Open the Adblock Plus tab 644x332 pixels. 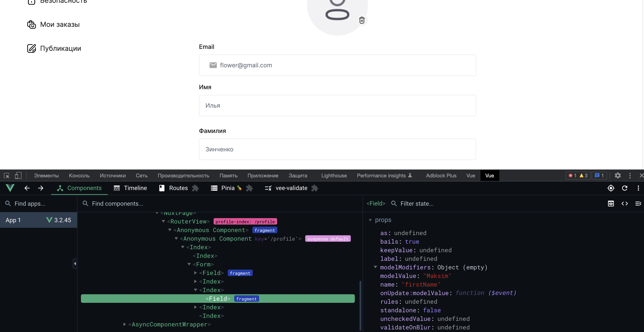(x=441, y=176)
